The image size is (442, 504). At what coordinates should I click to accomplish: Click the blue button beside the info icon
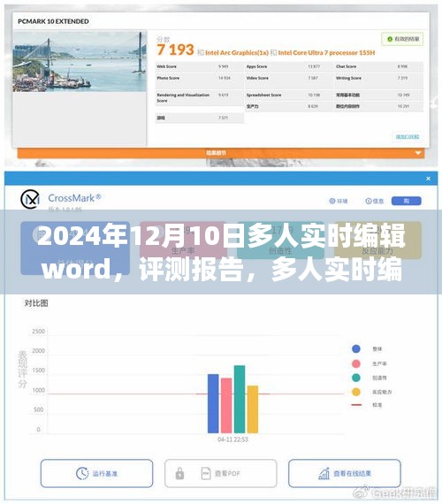(x=407, y=201)
